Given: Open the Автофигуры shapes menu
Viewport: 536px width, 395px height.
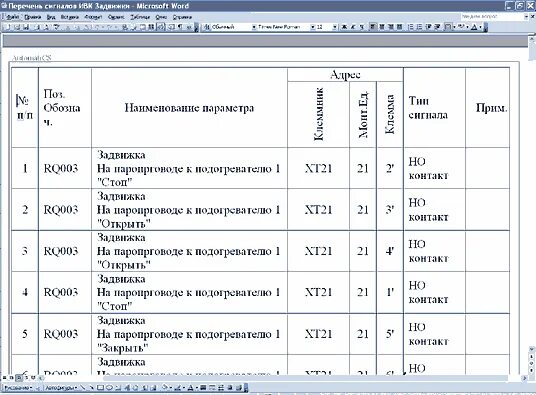Looking at the screenshot, I should [x=61, y=387].
